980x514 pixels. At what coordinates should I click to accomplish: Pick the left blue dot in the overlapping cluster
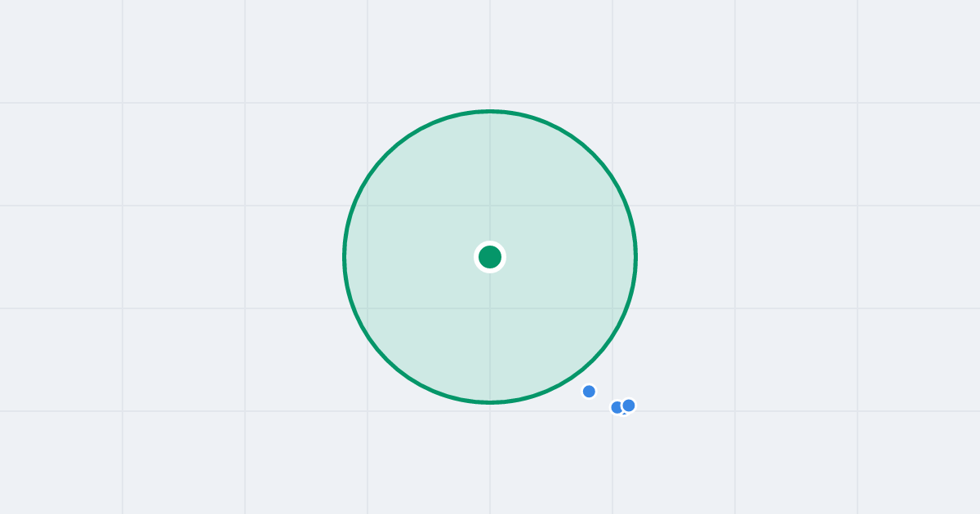coord(617,407)
